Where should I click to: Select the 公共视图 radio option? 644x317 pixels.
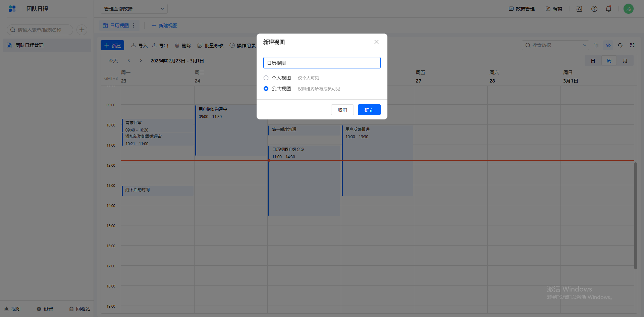point(266,89)
